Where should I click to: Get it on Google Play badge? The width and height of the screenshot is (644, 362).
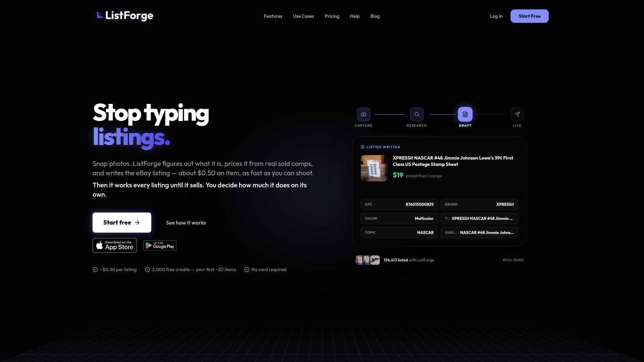160,245
